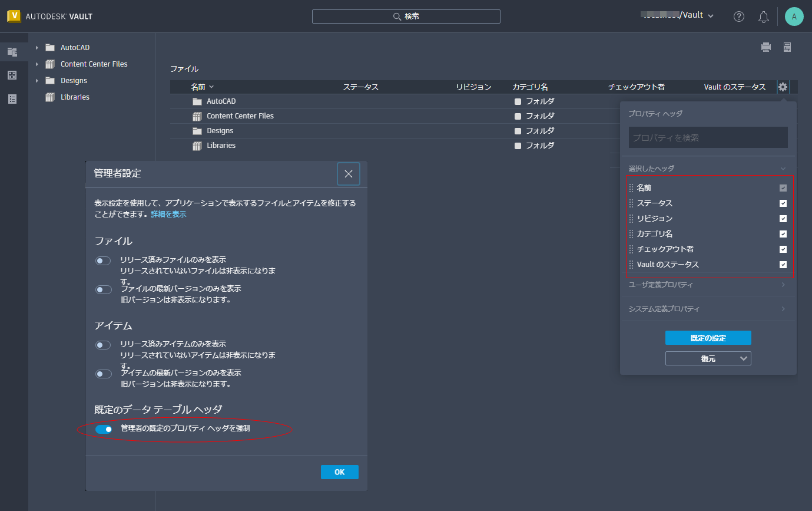Click the admin settings server icon

(x=787, y=48)
